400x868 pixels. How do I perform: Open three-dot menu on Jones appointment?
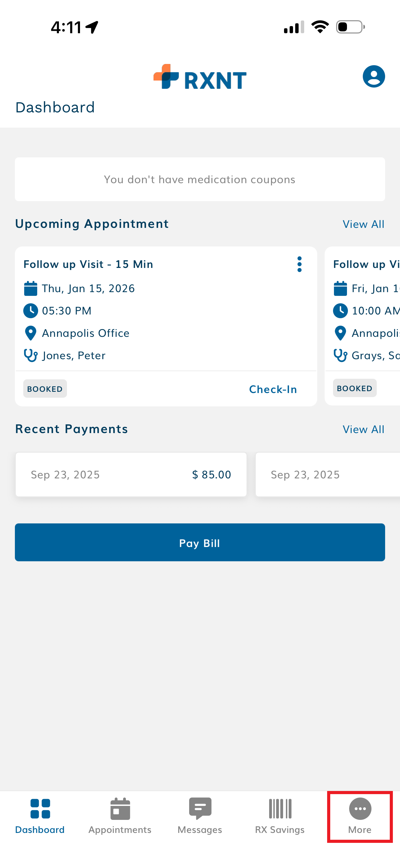click(x=299, y=264)
